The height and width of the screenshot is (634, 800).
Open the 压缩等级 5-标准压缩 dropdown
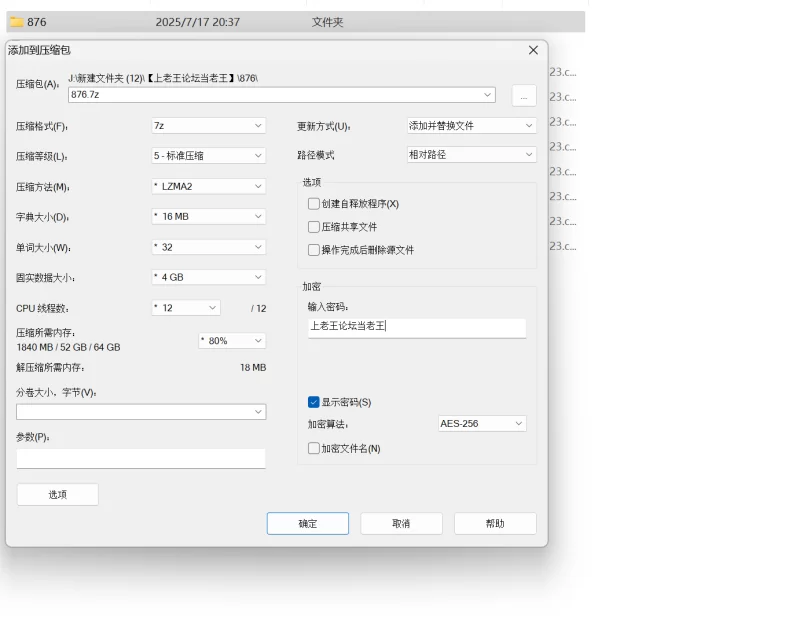point(209,156)
